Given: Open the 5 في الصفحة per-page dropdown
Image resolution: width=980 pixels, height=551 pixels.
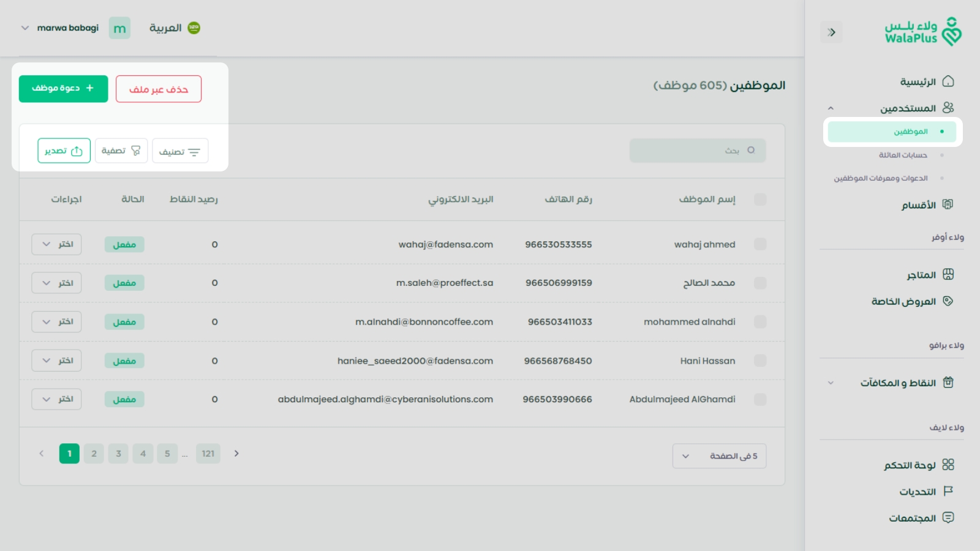Looking at the screenshot, I should [x=719, y=455].
